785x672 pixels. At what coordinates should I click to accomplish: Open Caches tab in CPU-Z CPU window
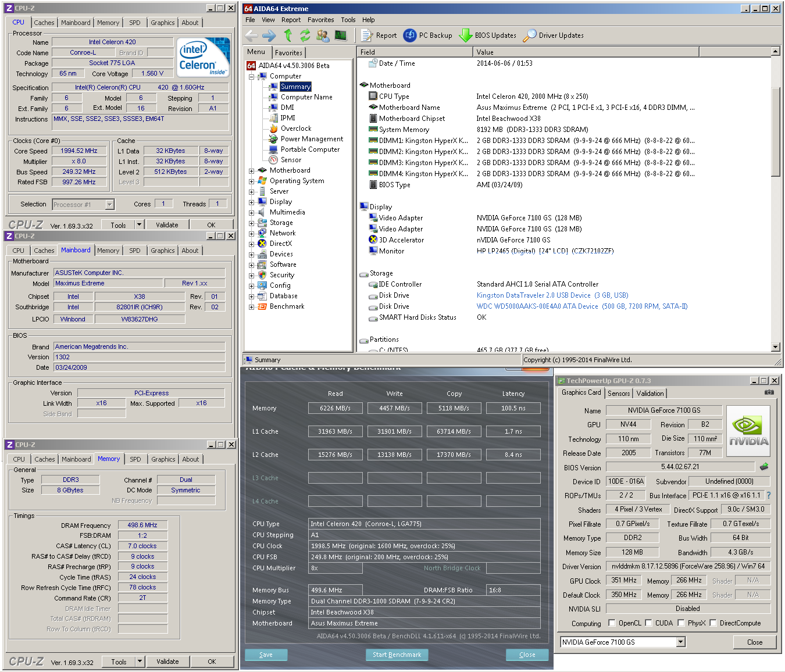[44, 23]
